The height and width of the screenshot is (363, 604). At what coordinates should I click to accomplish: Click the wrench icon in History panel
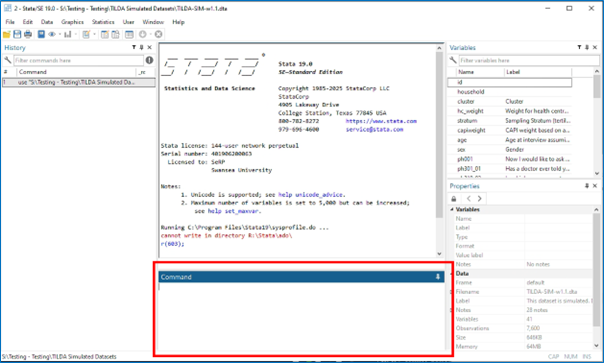[7, 60]
